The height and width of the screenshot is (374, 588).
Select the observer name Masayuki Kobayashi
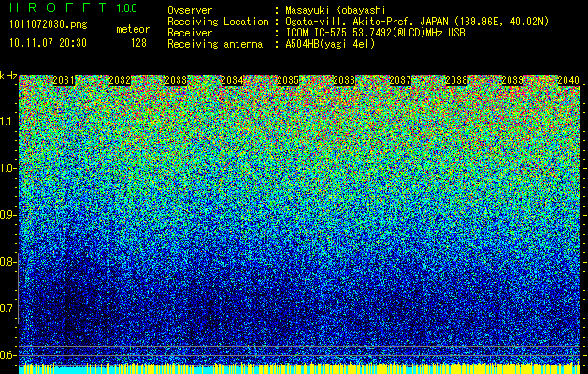point(336,10)
